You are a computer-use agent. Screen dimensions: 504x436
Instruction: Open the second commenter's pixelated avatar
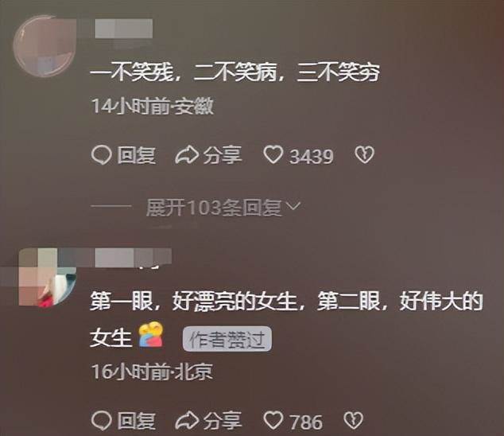click(48, 278)
